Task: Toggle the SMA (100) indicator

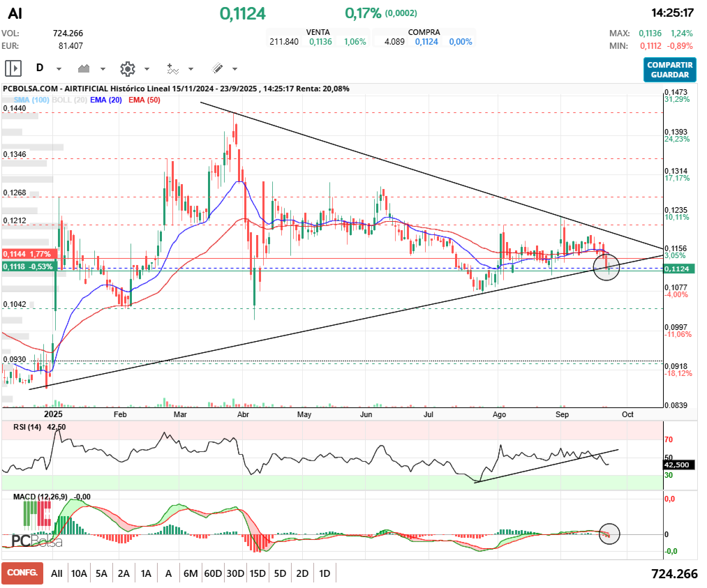Action: pyautogui.click(x=31, y=100)
